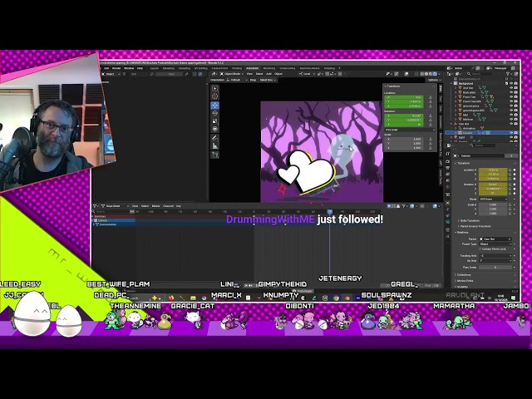The image size is (532, 399).
Task: Hide the Camera row in Outliner
Action: point(511,133)
